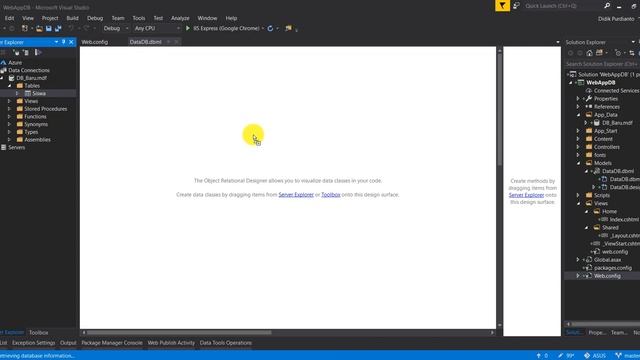Pin the Server Explorer panel with pushpin
The image size is (640, 360).
64,42
